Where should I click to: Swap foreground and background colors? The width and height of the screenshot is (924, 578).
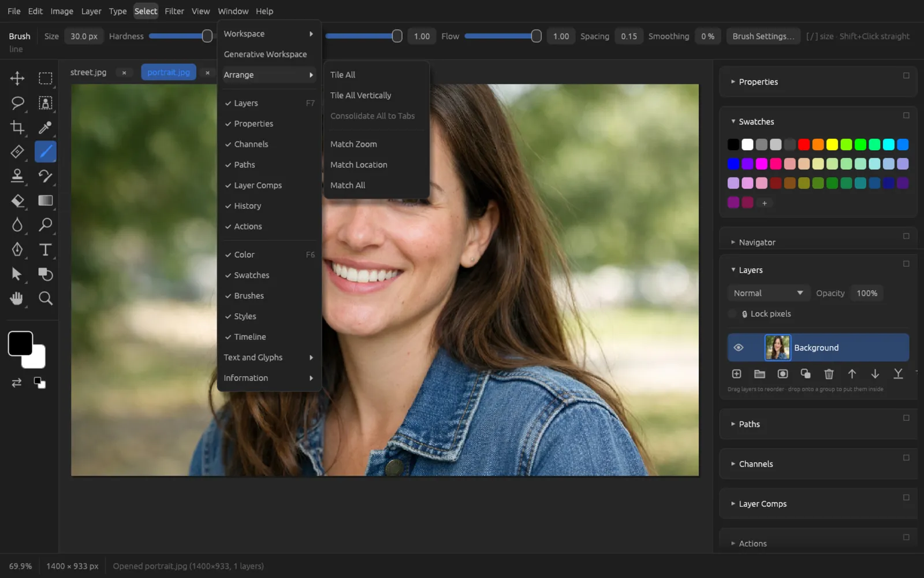(17, 383)
